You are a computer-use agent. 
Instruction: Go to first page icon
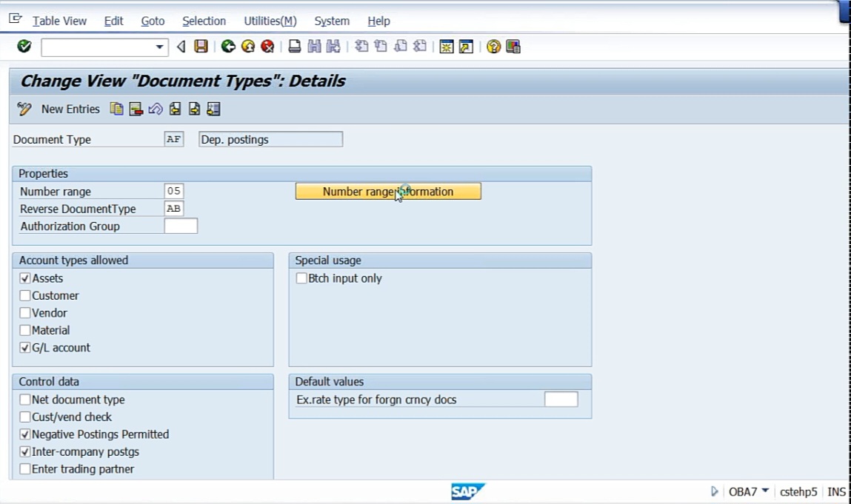point(361,47)
